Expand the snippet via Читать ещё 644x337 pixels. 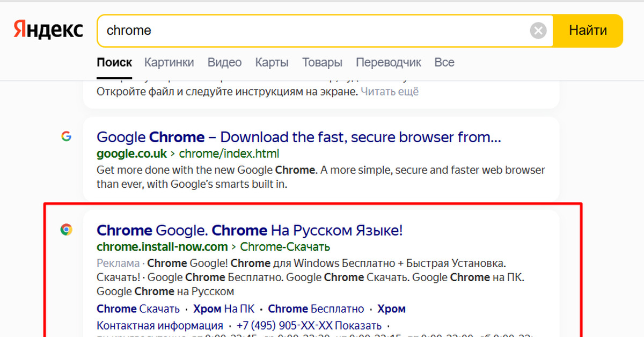point(390,91)
